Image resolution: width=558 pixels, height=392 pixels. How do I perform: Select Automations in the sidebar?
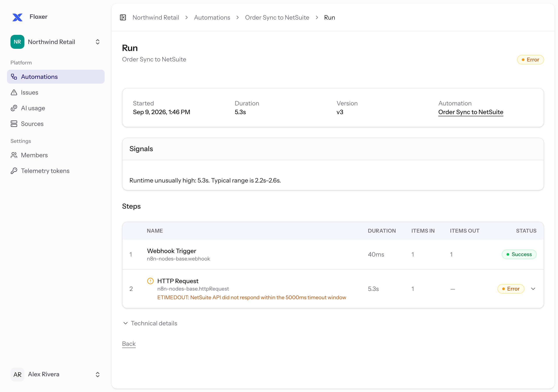[x=56, y=77]
